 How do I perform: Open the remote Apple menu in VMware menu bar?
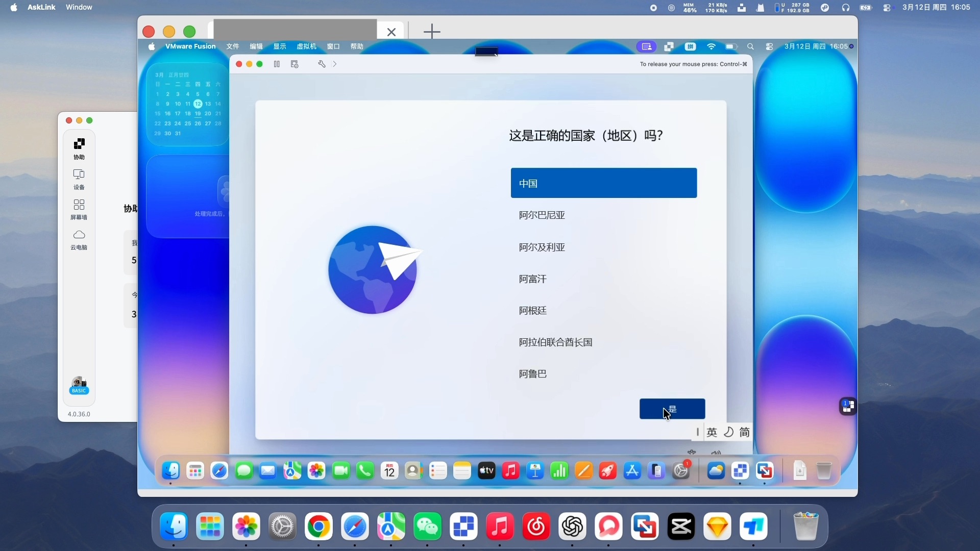(x=152, y=46)
